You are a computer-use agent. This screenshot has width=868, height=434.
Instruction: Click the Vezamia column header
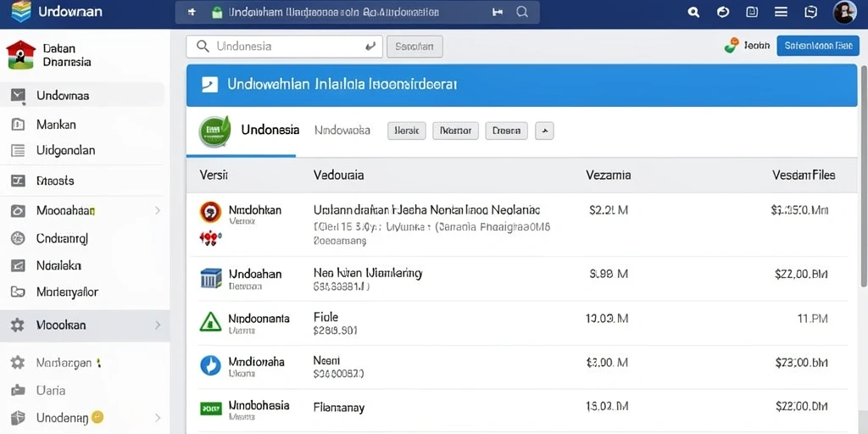point(608,175)
